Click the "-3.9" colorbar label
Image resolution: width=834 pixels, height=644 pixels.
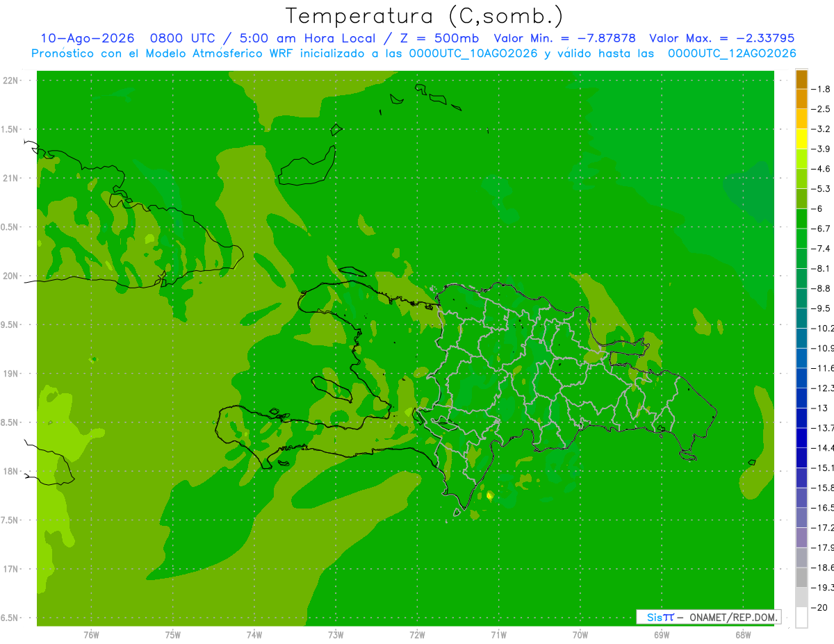pos(822,149)
